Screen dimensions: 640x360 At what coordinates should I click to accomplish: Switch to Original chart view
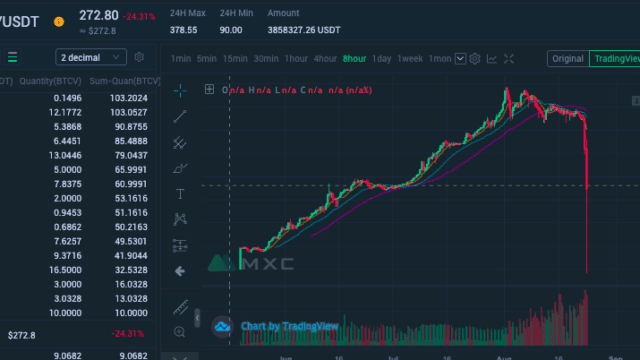pyautogui.click(x=568, y=59)
